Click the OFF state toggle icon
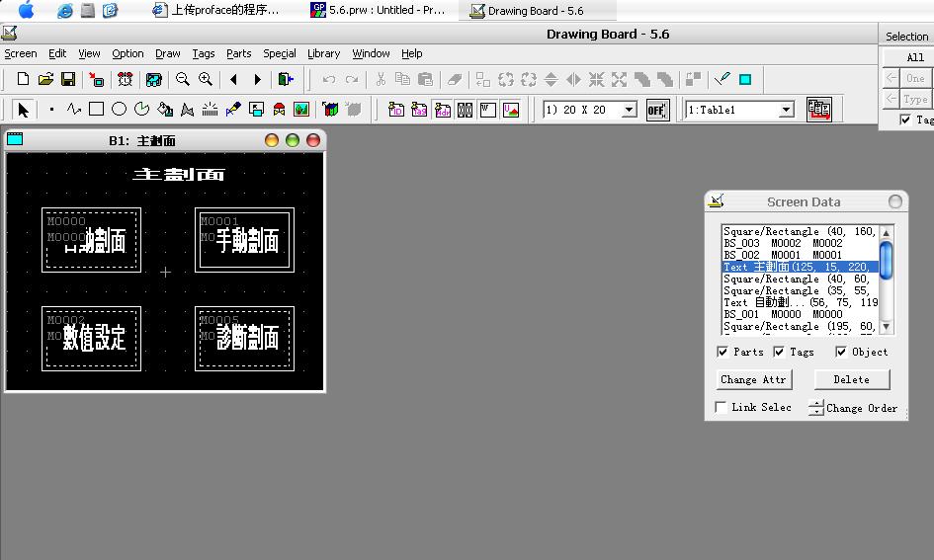The image size is (934, 560). pos(657,110)
